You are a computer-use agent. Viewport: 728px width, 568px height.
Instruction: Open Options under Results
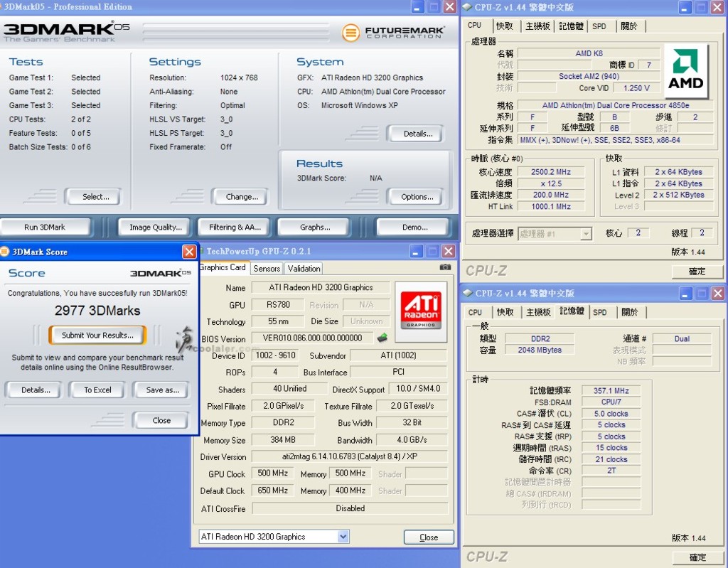pyautogui.click(x=417, y=197)
